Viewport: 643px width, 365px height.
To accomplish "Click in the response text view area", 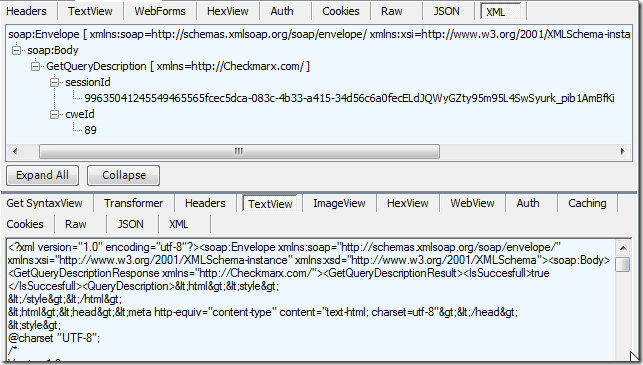I will click(x=311, y=300).
